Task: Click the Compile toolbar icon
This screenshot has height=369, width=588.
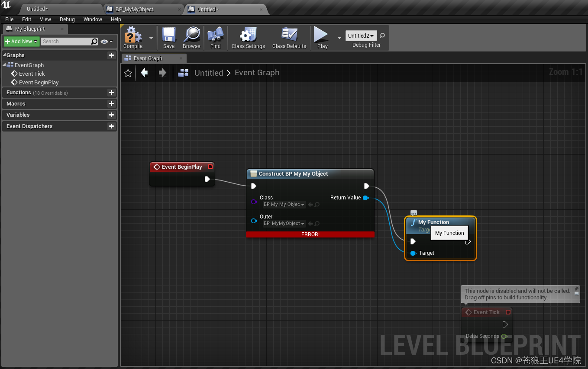Action: pyautogui.click(x=133, y=38)
